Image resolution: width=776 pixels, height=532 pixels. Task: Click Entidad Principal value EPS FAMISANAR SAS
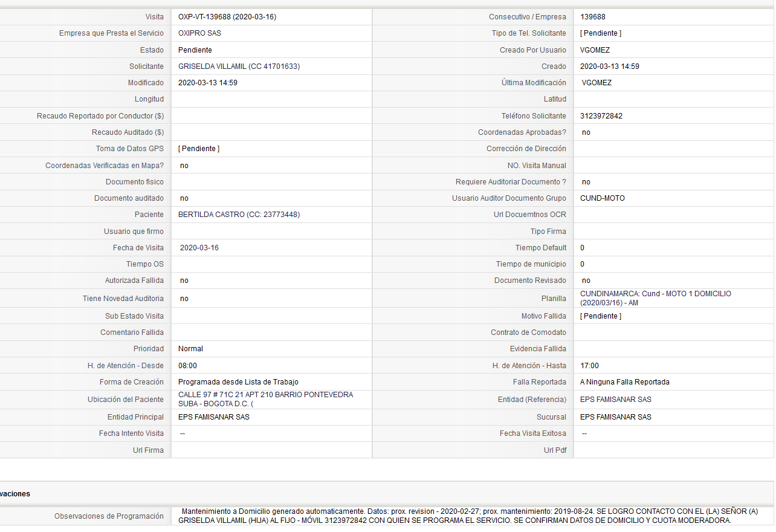(214, 417)
